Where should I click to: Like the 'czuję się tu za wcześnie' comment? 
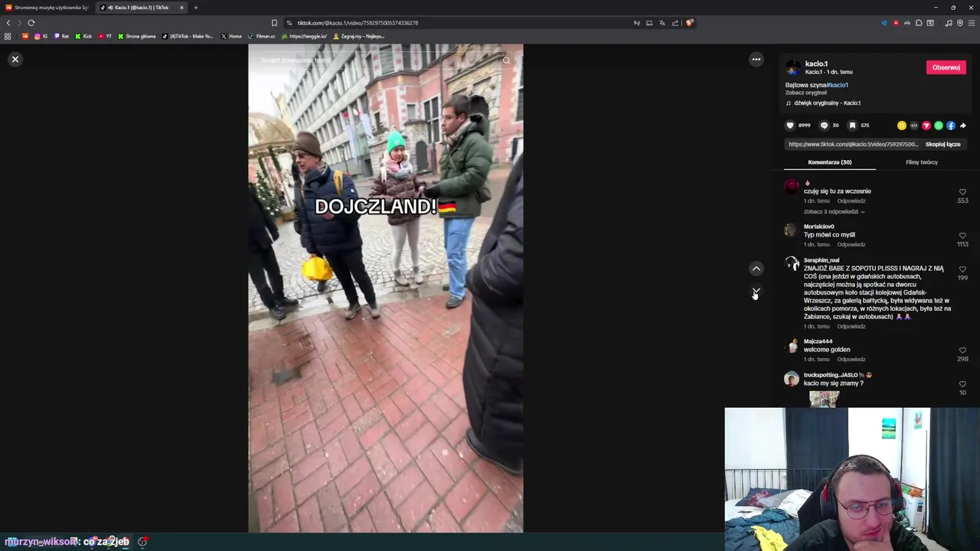(x=962, y=192)
